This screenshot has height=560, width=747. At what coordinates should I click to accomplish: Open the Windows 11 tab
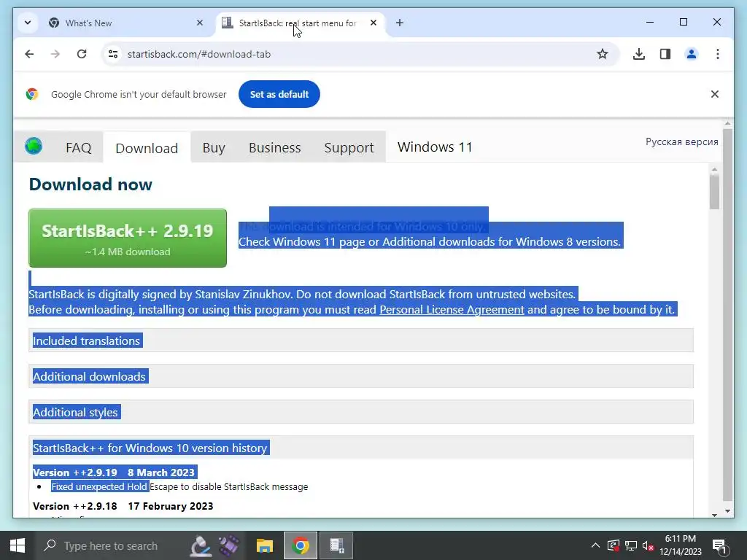[435, 147]
